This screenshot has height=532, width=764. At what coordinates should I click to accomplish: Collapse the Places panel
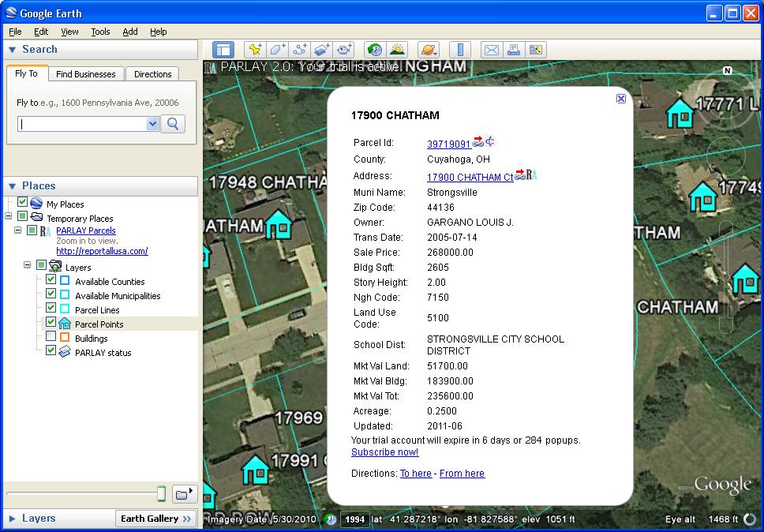click(x=13, y=186)
